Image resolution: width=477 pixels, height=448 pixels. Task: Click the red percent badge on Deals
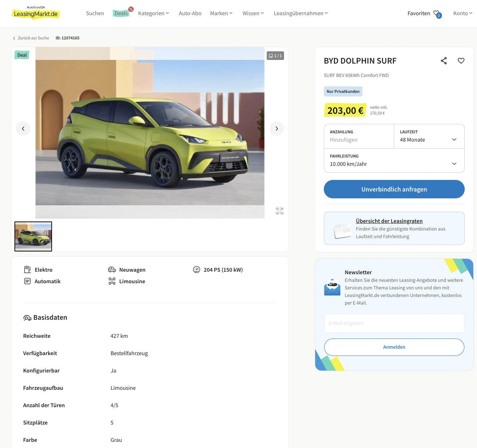(x=131, y=9)
